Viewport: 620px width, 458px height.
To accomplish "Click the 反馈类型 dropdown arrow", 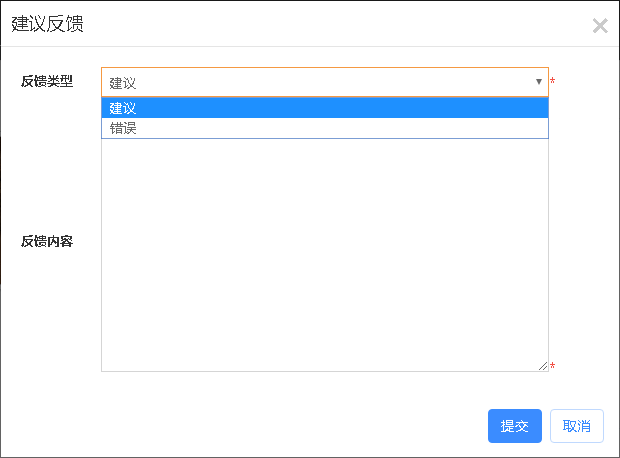I will click(x=539, y=82).
